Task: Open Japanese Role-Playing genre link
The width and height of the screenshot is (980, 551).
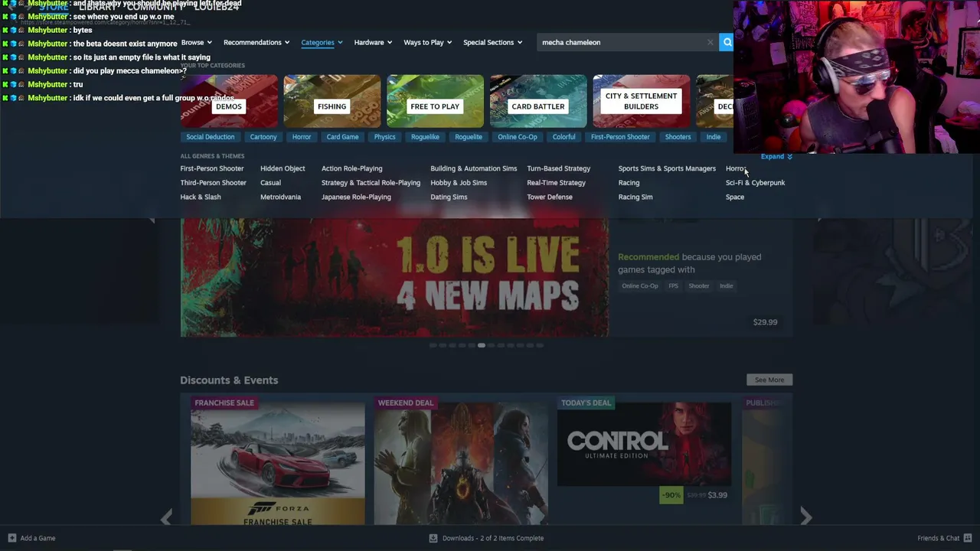Action: (356, 197)
